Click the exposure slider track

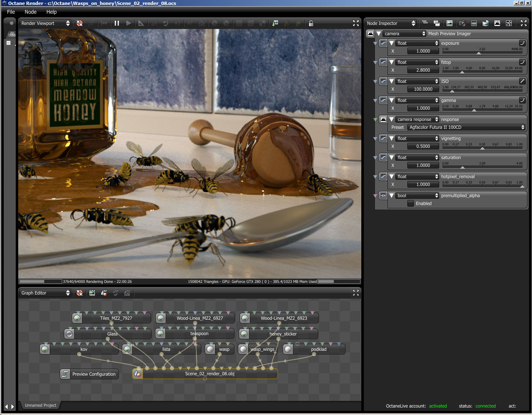[x=482, y=53]
